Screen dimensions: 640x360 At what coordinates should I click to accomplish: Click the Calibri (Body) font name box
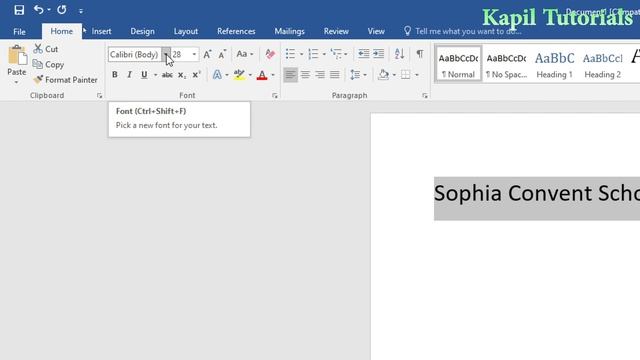[135, 54]
